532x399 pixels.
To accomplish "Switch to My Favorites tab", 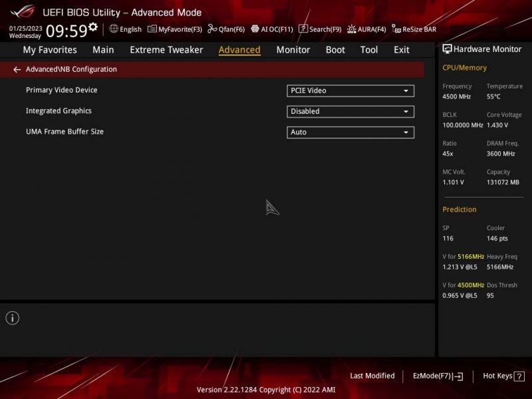I will (x=50, y=50).
